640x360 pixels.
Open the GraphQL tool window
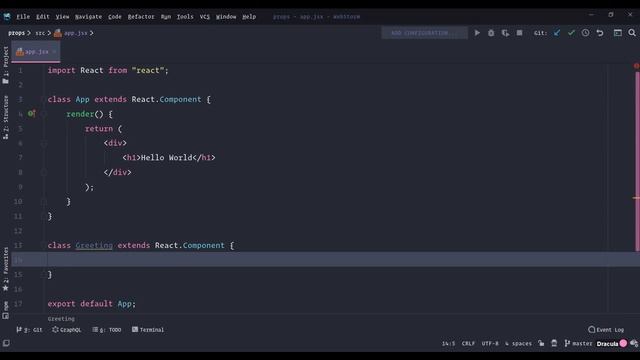point(67,329)
